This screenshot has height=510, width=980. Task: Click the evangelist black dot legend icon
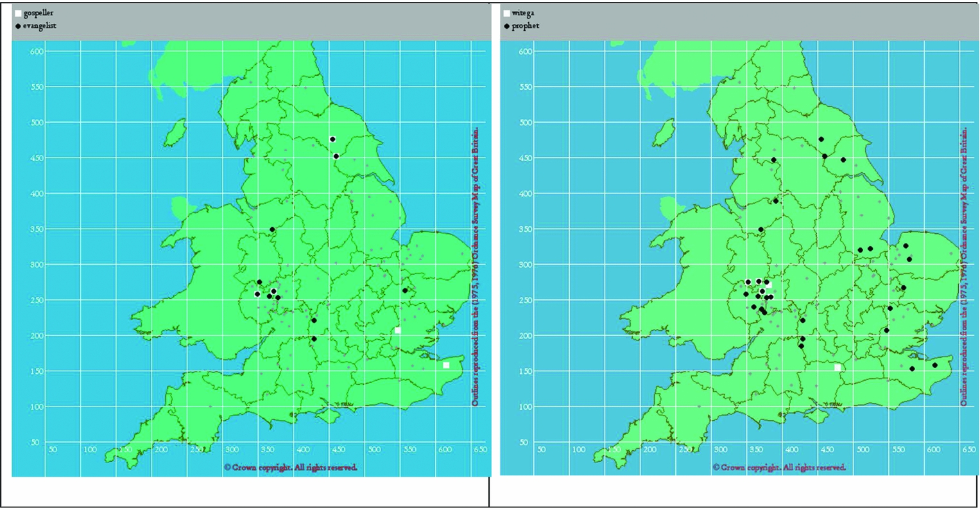pyautogui.click(x=18, y=26)
